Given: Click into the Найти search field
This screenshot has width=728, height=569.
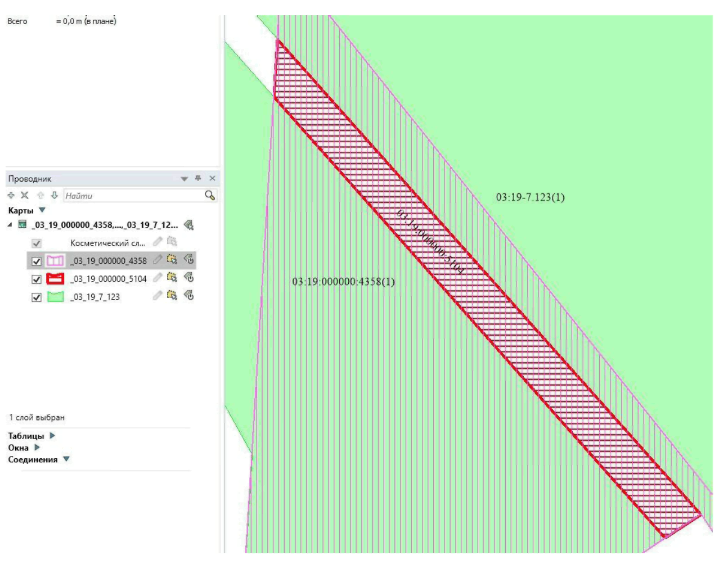Looking at the screenshot, I should click(x=132, y=196).
